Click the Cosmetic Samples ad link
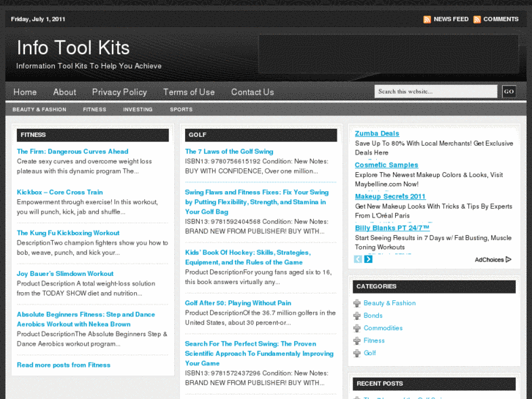 [386, 165]
